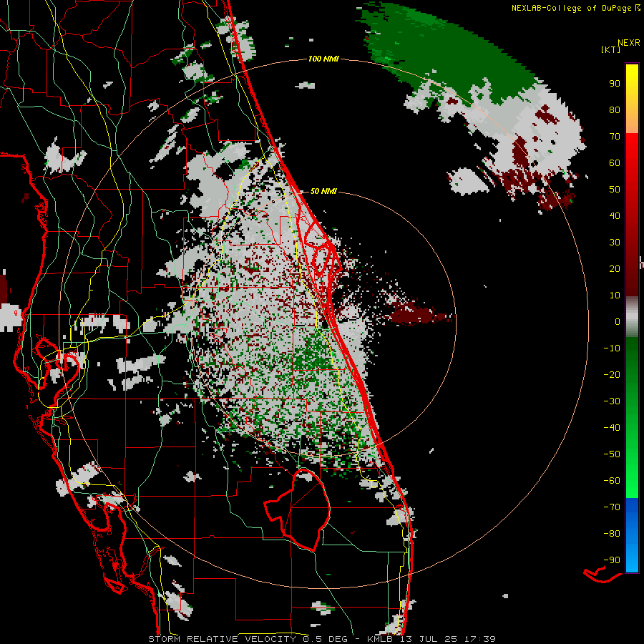Click the -80 value on velocity scale
This screenshot has height=644, width=644.
(x=612, y=534)
